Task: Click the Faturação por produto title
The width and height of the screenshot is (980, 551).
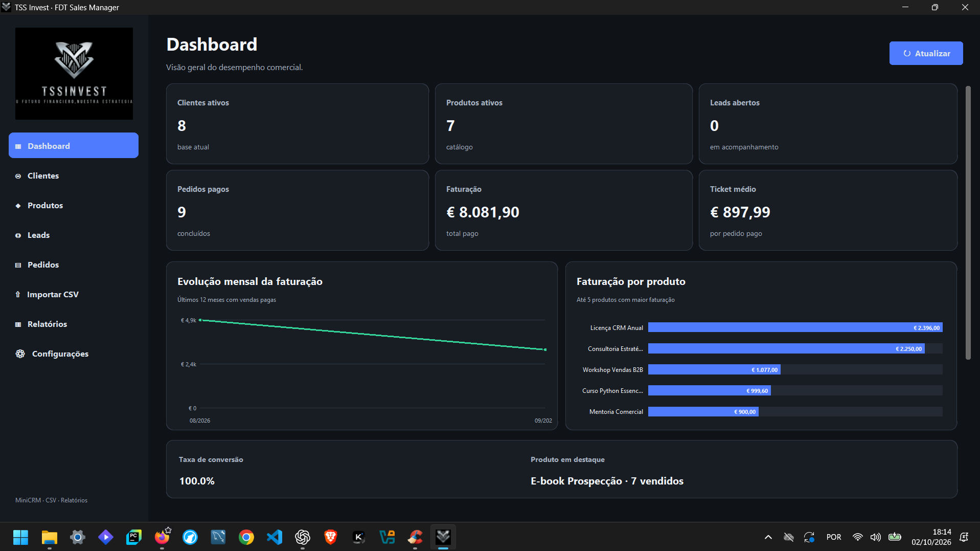Action: 631,281
